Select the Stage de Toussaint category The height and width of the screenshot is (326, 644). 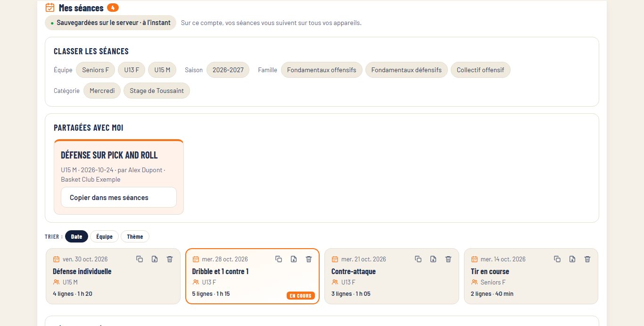pos(157,91)
